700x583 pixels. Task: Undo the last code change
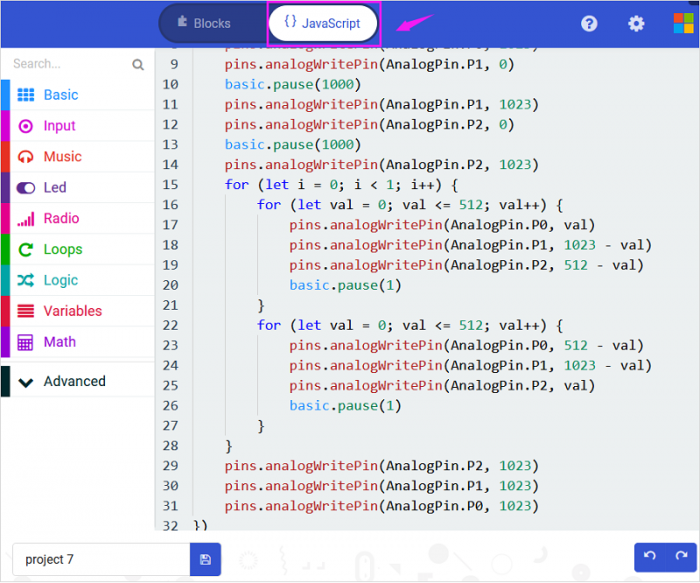(x=650, y=557)
